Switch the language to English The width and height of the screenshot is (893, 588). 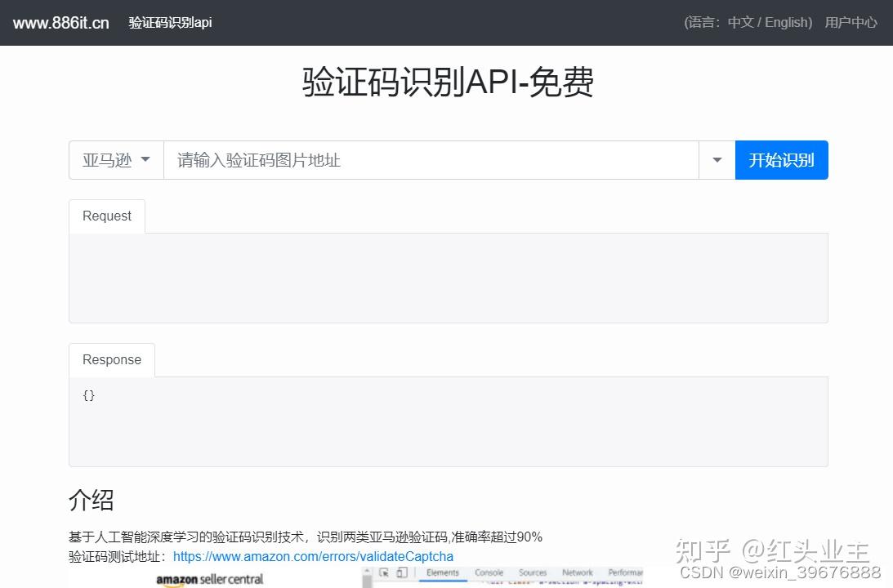pos(787,22)
